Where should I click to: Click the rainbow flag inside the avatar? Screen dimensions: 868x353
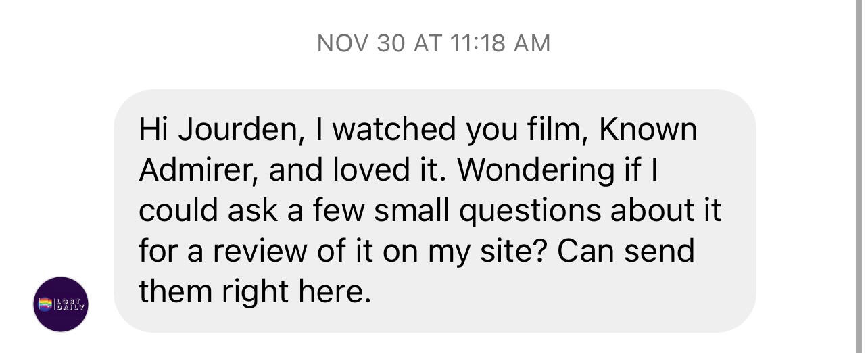(46, 304)
